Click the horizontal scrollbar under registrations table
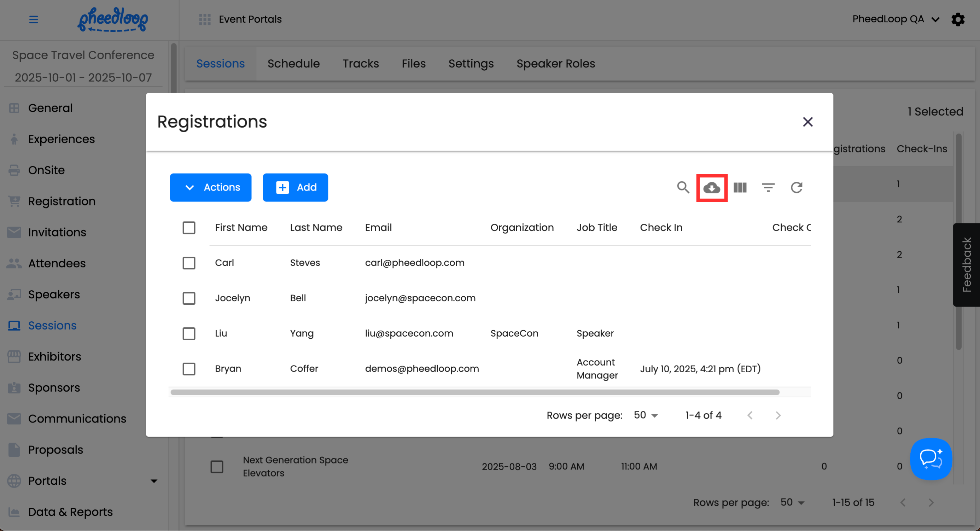The height and width of the screenshot is (531, 980). [475, 392]
